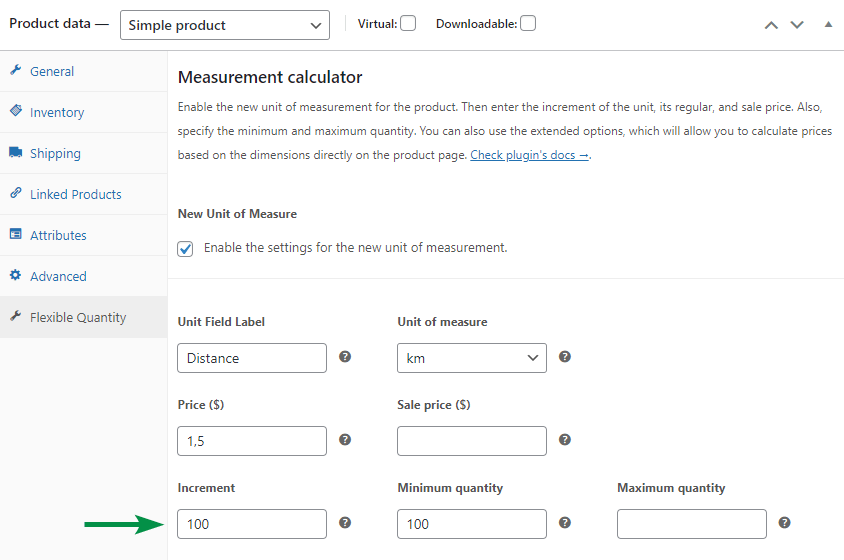This screenshot has height=560, width=844.
Task: Show help tooltip for Unit of measure
Action: pos(565,356)
